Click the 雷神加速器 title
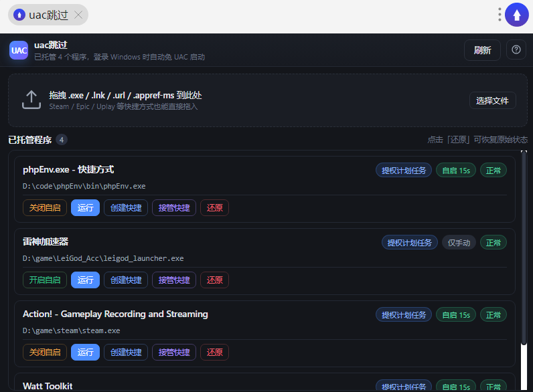 46,241
